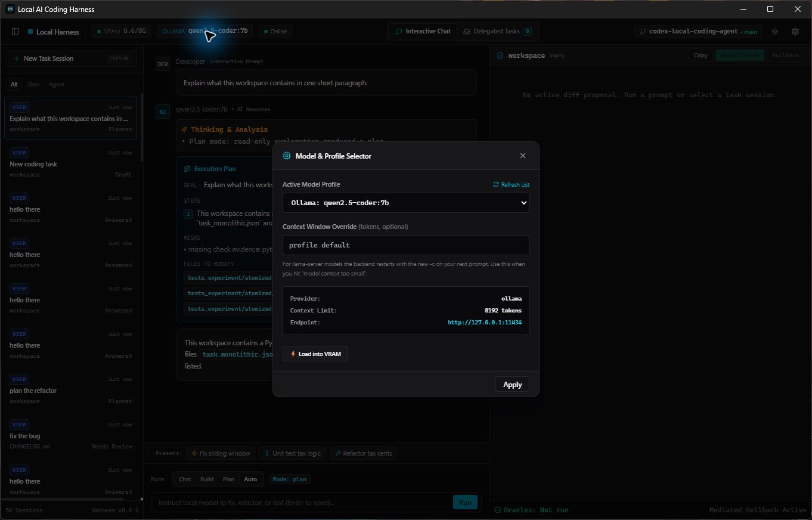The image size is (812, 520).
Task: Click Load into VRAM button
Action: coord(315,354)
